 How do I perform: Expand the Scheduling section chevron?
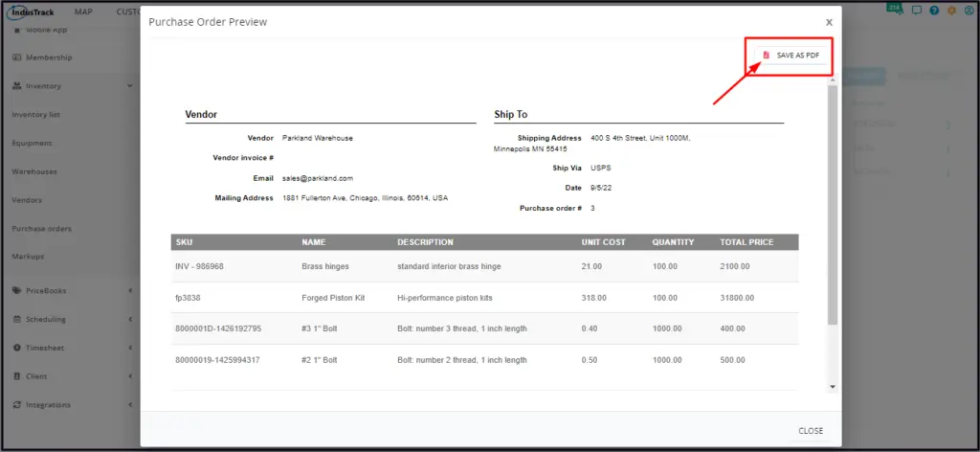pyautogui.click(x=130, y=320)
